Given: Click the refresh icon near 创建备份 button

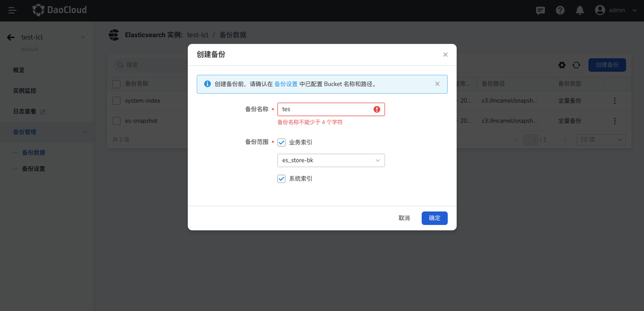Looking at the screenshot, I should click(576, 65).
